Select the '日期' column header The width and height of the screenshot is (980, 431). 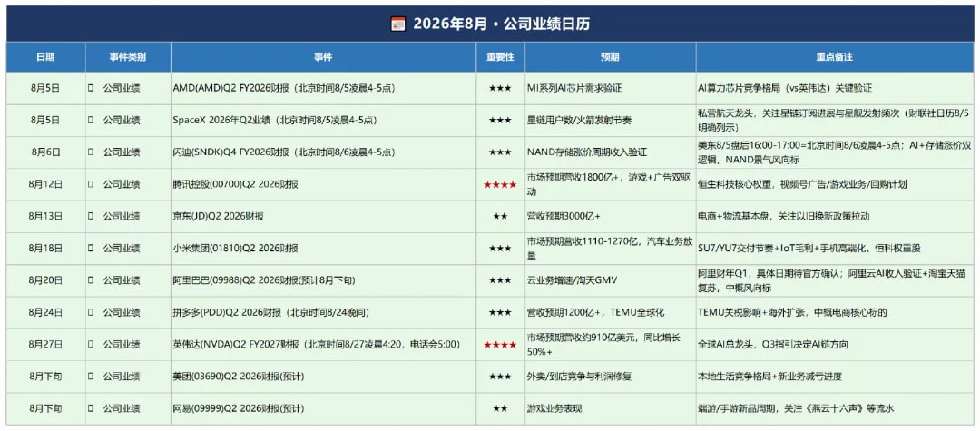[45, 57]
